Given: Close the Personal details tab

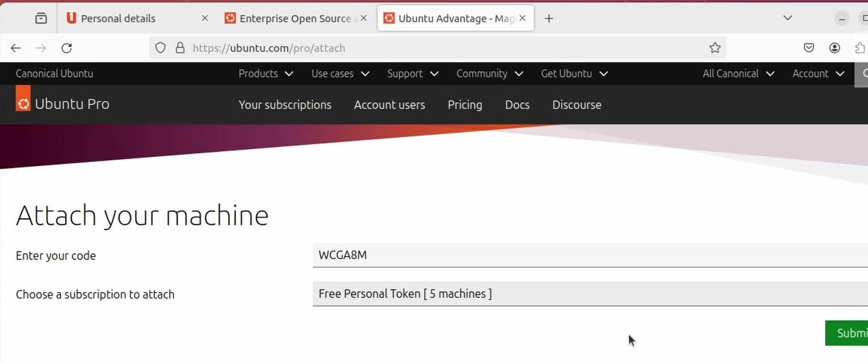Looking at the screenshot, I should [205, 18].
